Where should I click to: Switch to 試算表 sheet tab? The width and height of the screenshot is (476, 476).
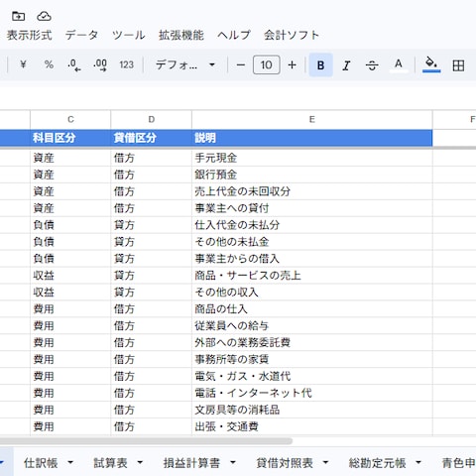(110, 463)
